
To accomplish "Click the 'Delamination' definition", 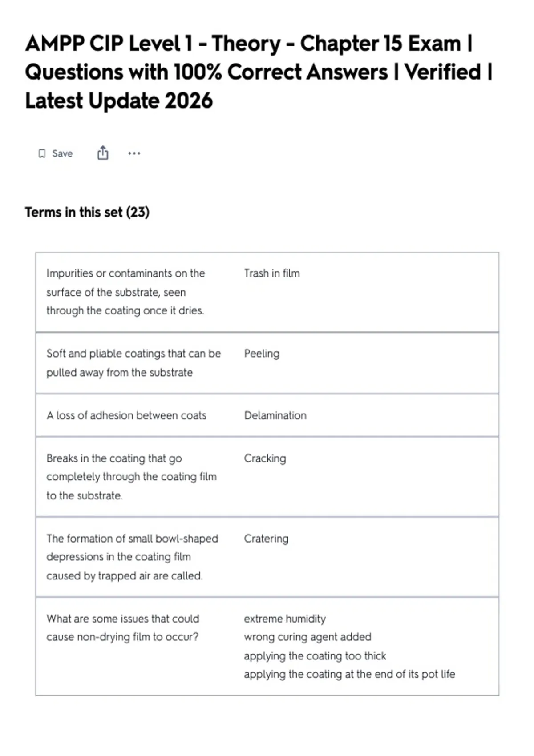I will point(275,415).
